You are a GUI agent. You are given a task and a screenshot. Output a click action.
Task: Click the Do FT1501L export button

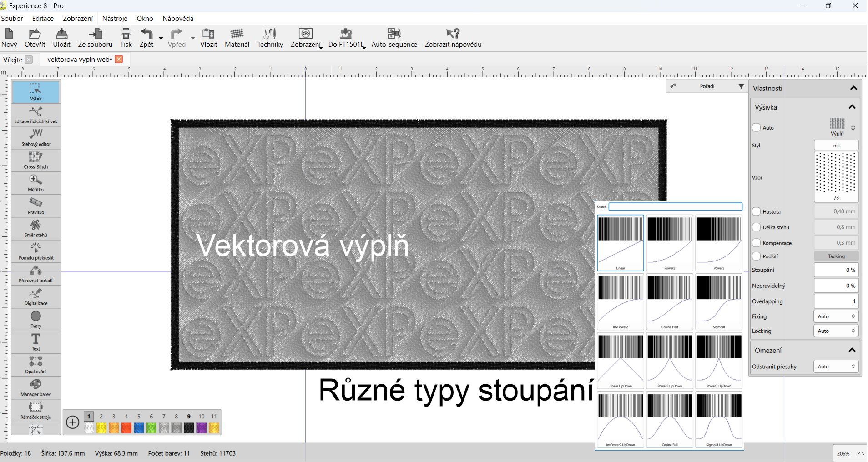346,38
